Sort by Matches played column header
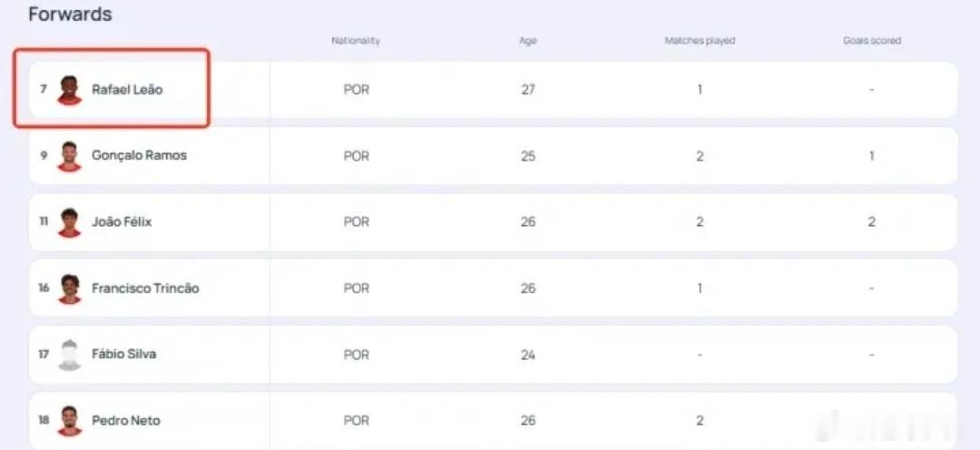The width and height of the screenshot is (980, 450). pos(700,41)
